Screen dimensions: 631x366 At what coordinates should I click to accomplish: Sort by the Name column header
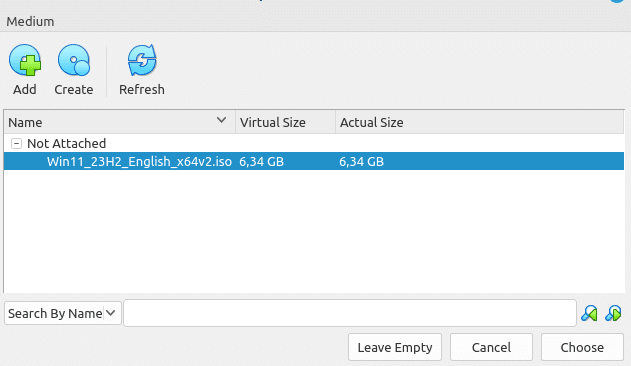click(x=120, y=122)
